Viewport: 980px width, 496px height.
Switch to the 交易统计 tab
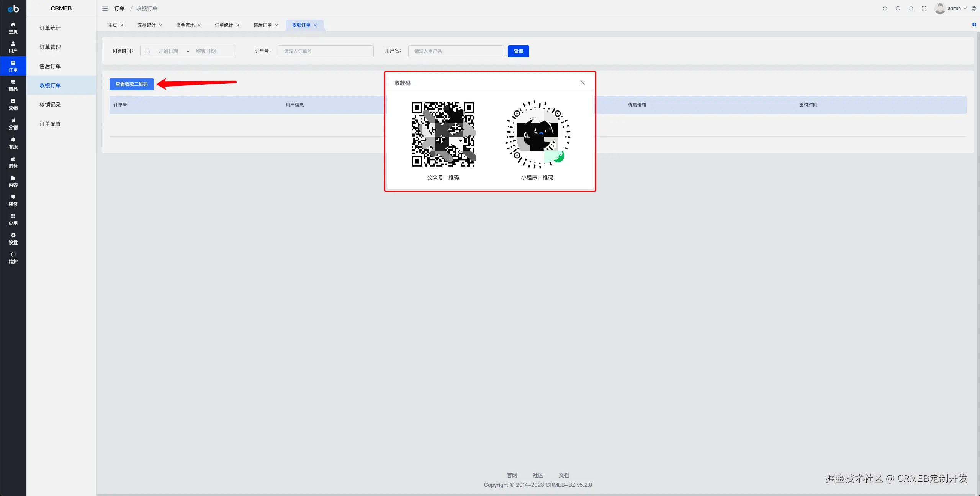coord(146,25)
